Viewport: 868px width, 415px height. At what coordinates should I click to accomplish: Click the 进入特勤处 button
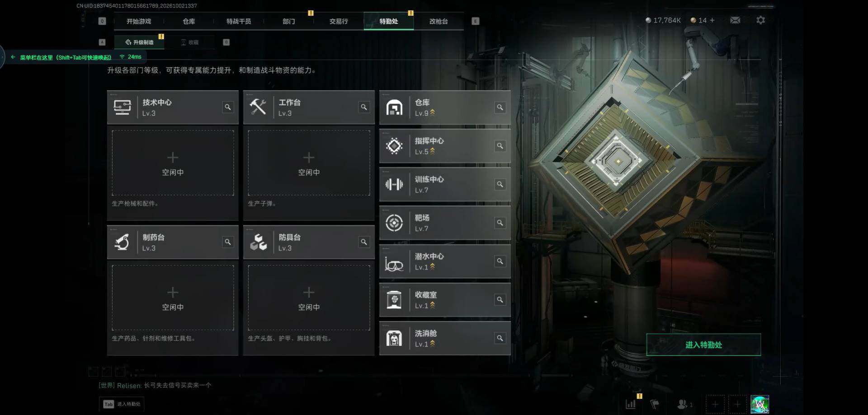pyautogui.click(x=703, y=345)
